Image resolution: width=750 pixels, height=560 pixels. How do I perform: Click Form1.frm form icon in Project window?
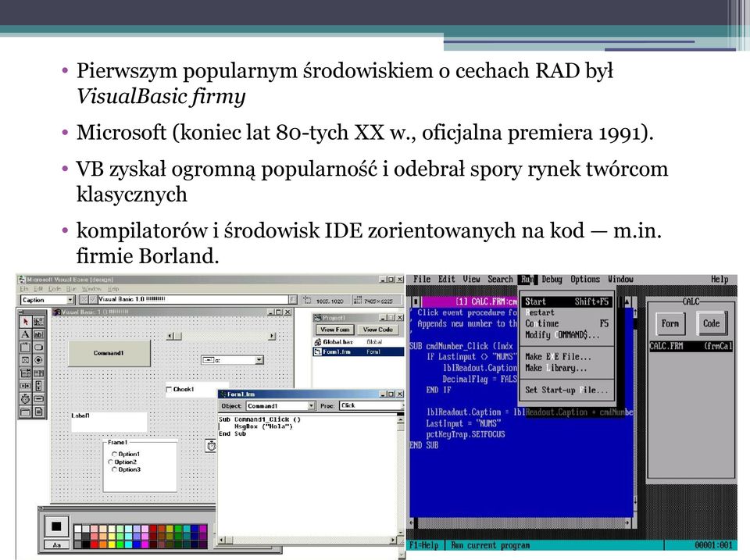(318, 351)
